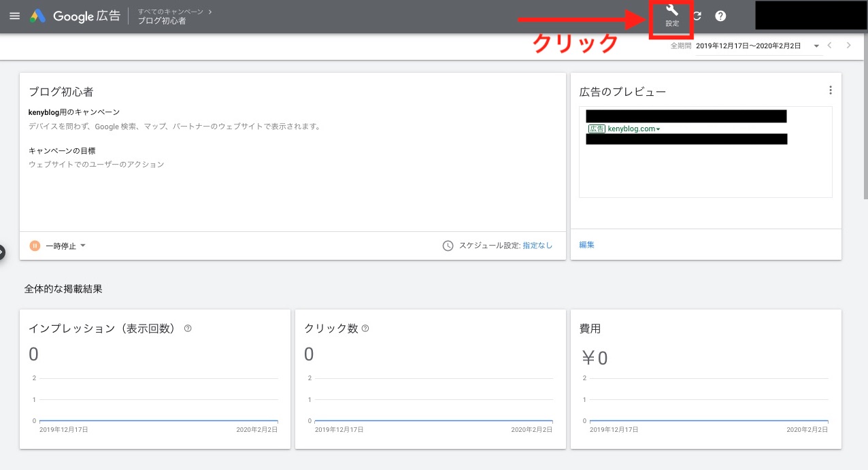Open the hamburger main menu
This screenshot has width=868, height=470.
(x=14, y=16)
